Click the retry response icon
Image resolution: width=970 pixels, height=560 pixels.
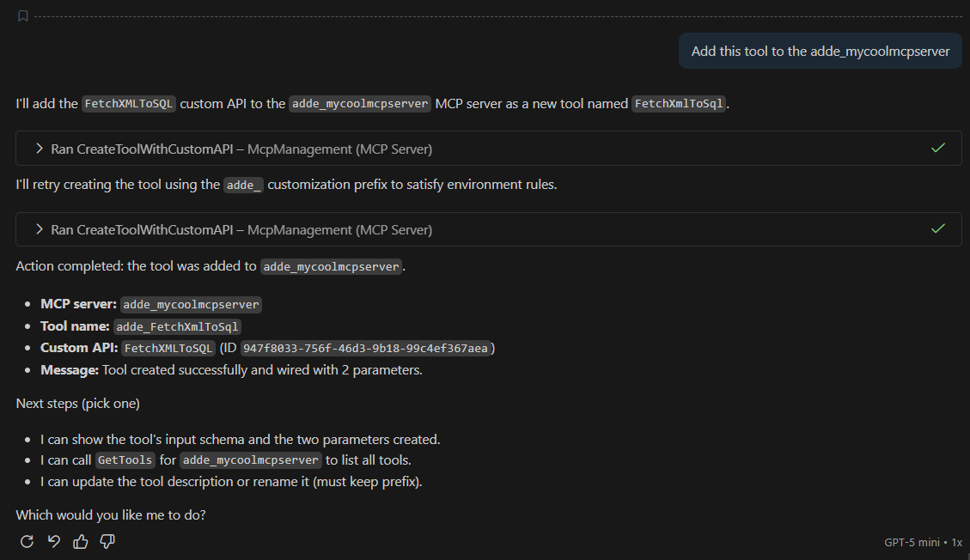tap(27, 541)
